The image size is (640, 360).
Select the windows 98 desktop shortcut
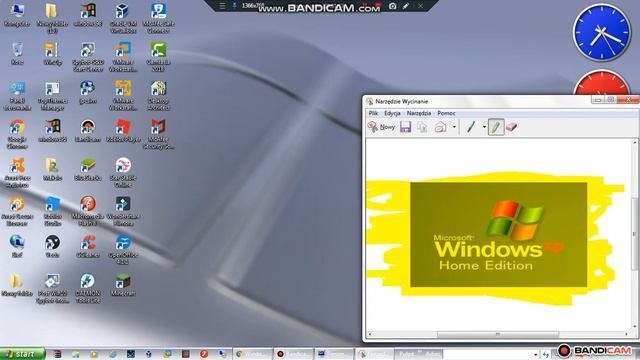coord(88,15)
